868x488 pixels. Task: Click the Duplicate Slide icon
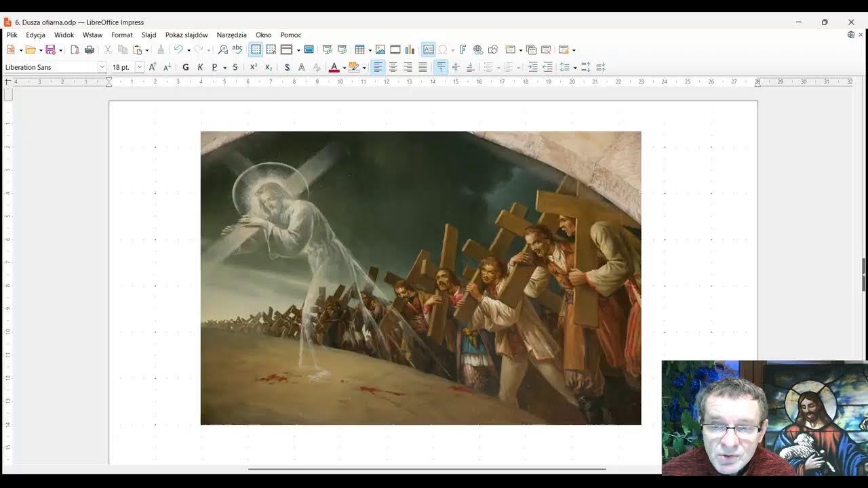(x=531, y=49)
